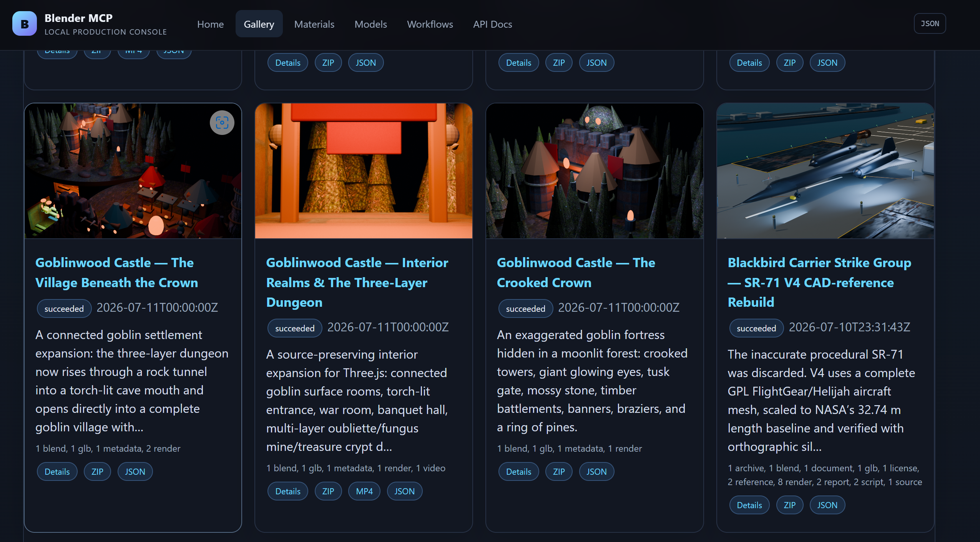This screenshot has height=542, width=980.
Task: Download ZIP for The Crooked Crown card
Action: 559,472
